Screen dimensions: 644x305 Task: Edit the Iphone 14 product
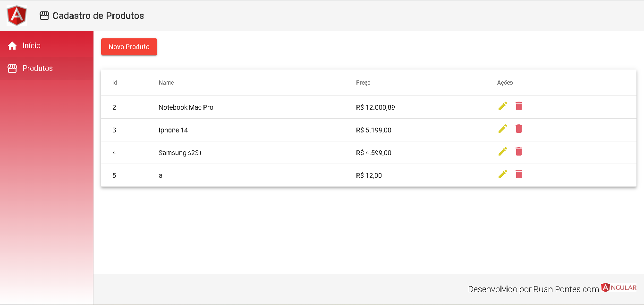(x=503, y=129)
